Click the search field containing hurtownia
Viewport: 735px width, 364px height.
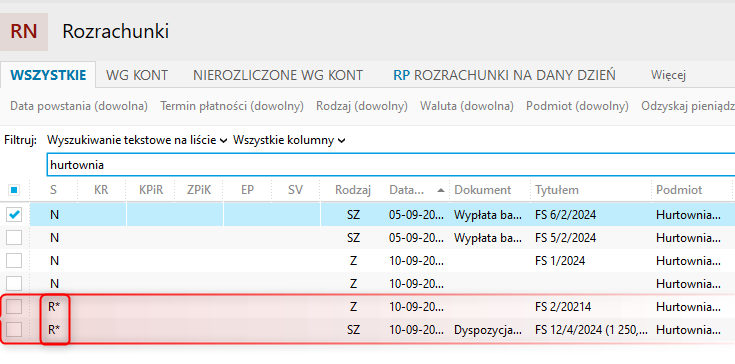(391, 165)
